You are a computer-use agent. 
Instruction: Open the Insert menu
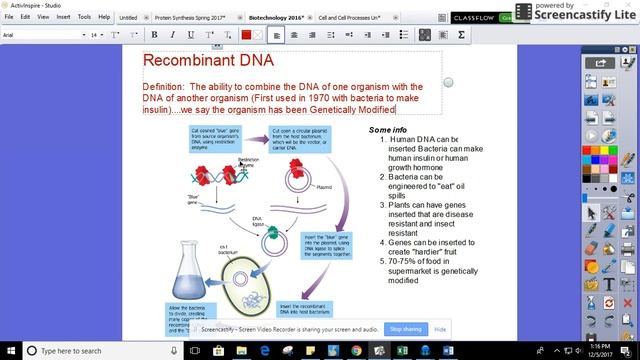click(x=63, y=17)
